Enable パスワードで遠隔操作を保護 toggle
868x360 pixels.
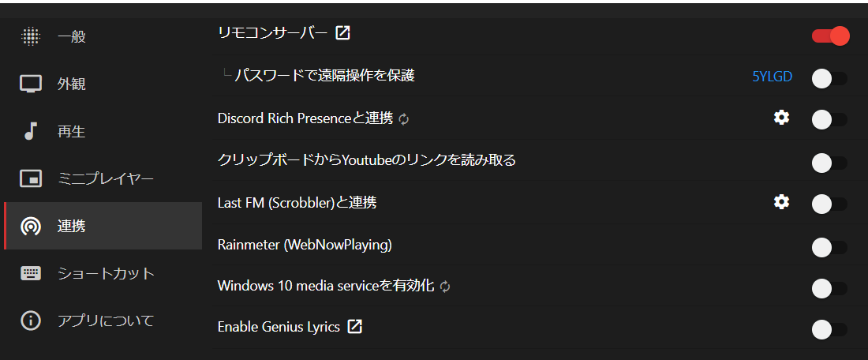tap(829, 77)
